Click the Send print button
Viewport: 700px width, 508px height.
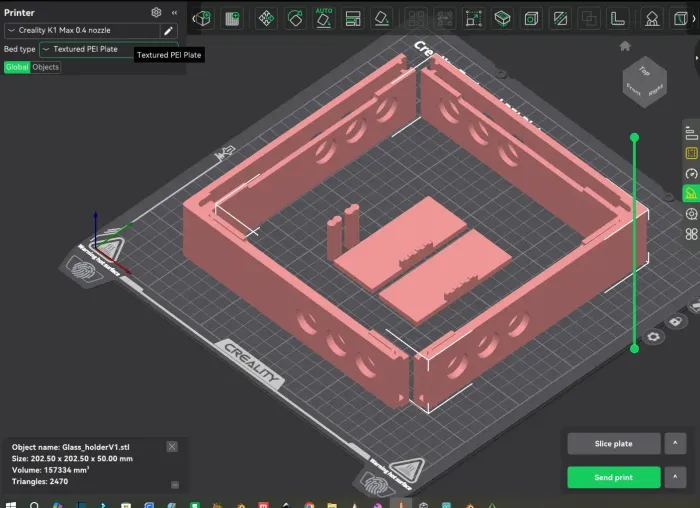[614, 477]
